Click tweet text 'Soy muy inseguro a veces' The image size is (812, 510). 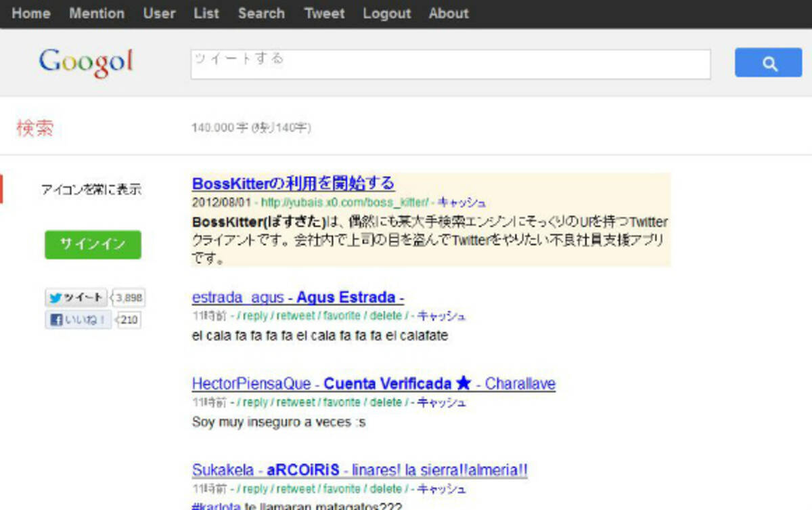[279, 422]
